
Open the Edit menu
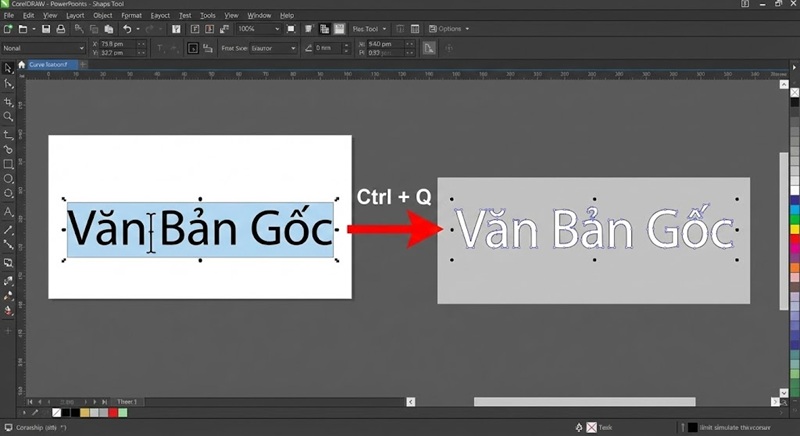[x=29, y=15]
